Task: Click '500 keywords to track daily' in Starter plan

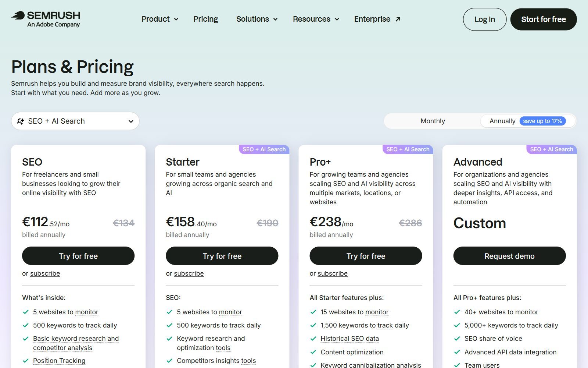Action: tap(219, 325)
